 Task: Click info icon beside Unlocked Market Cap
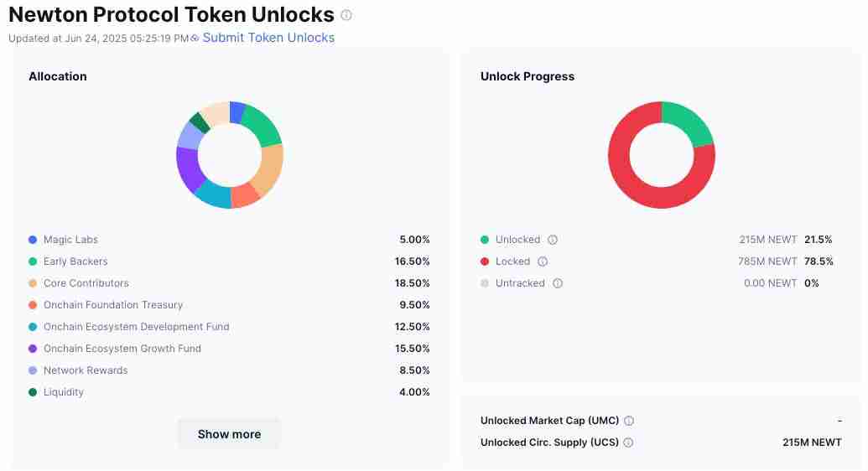[x=629, y=421]
